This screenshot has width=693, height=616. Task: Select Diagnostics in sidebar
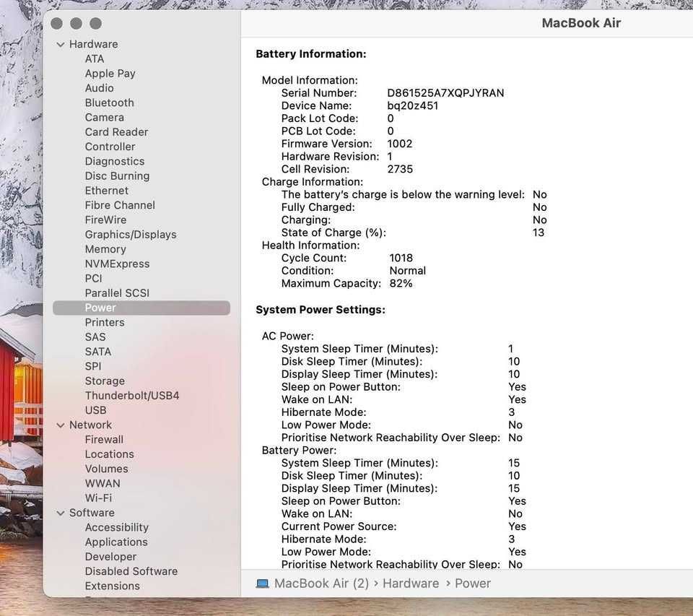115,161
